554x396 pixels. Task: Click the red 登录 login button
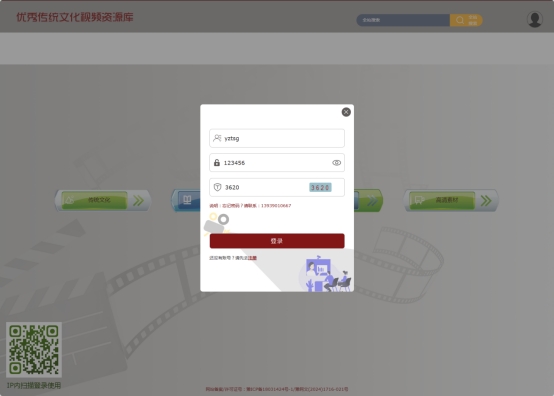(277, 241)
